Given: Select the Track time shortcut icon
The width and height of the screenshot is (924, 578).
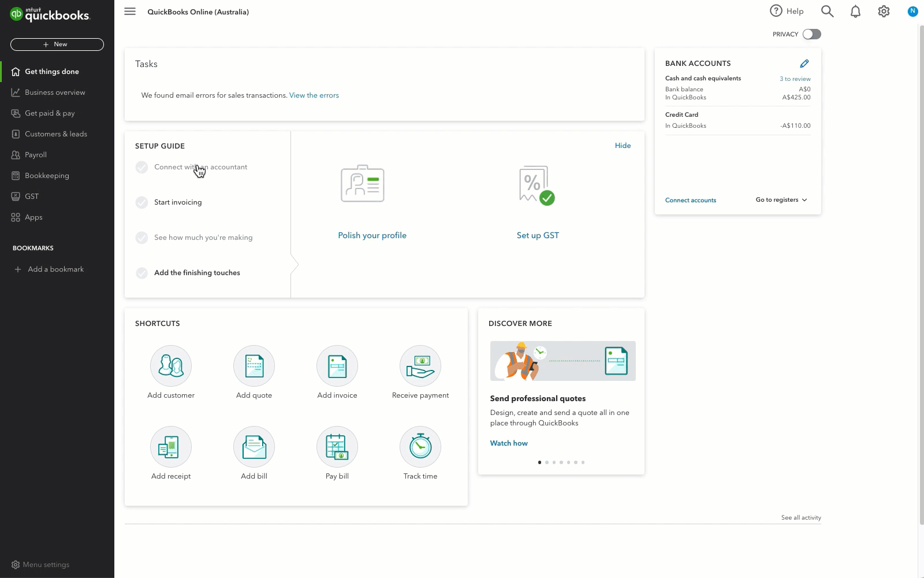Looking at the screenshot, I should coord(420,446).
